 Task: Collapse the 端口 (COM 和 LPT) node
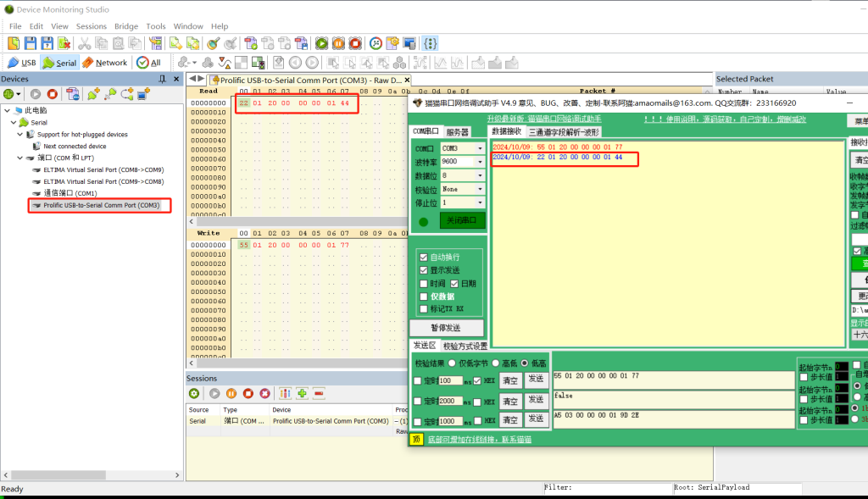(20, 158)
